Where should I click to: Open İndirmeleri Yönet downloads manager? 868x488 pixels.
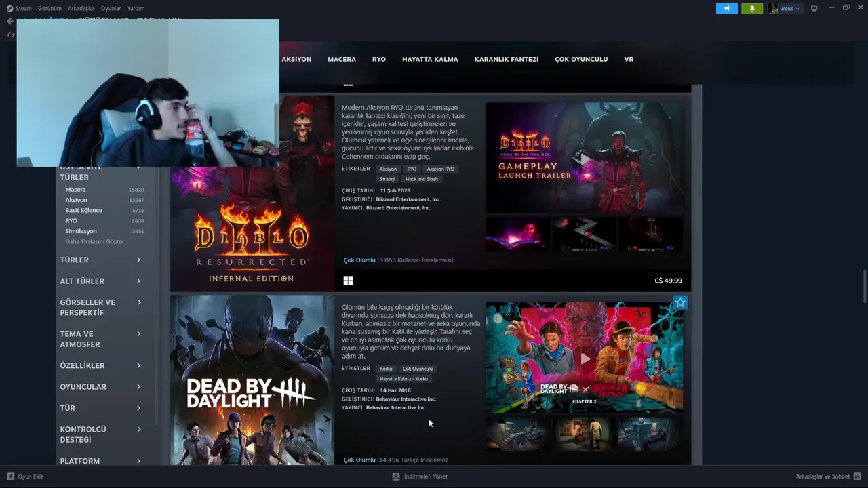[420, 476]
